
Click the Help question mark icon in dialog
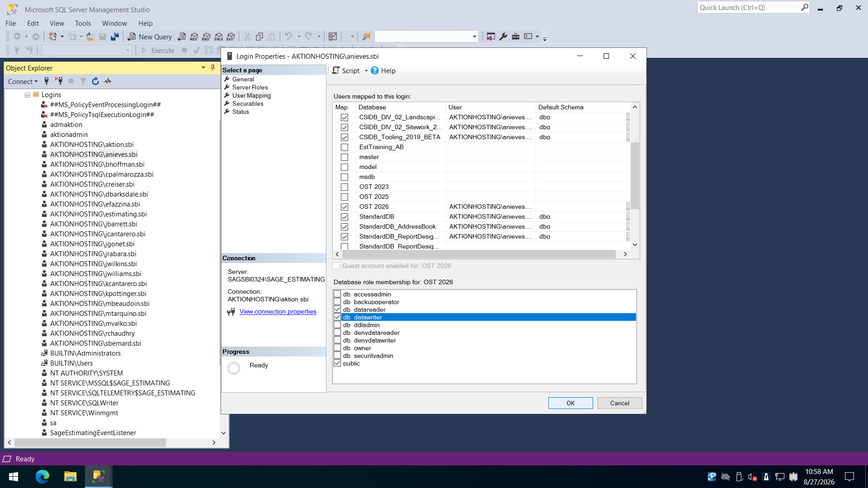tap(375, 70)
